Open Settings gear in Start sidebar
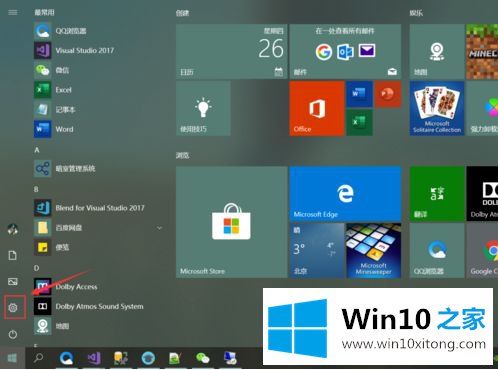Screen dimensions: 498x370 click(x=13, y=308)
